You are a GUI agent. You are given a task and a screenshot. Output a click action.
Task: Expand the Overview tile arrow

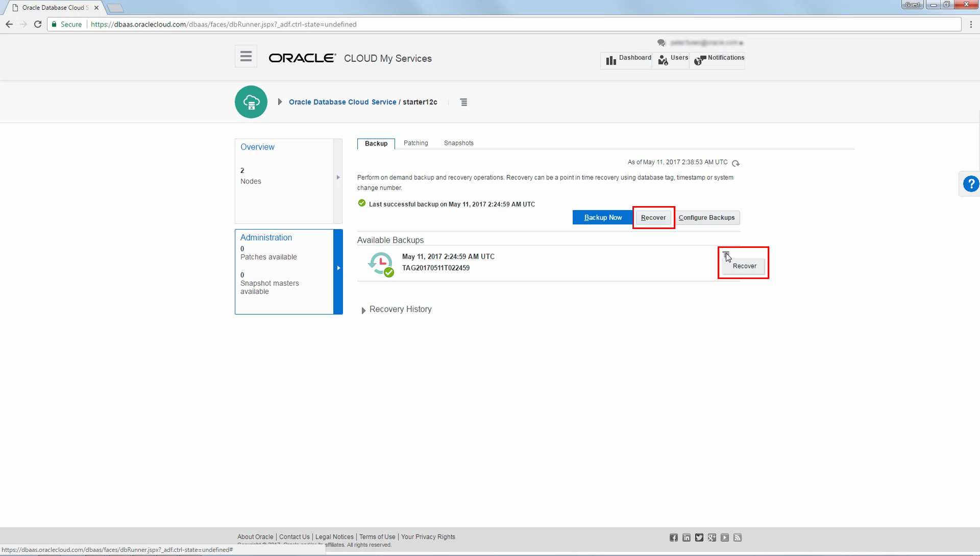pyautogui.click(x=338, y=178)
